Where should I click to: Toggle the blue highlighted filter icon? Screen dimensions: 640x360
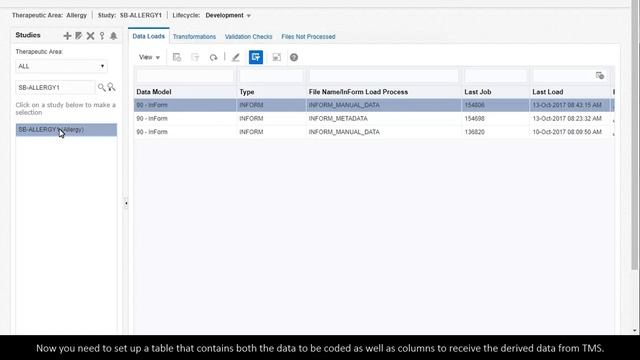[x=256, y=57]
